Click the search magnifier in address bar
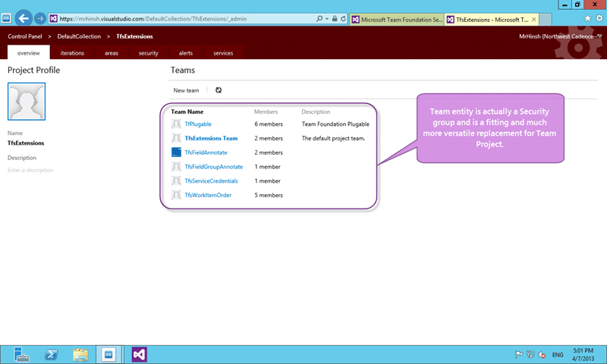Screen dimensions: 607x364 tap(319, 18)
